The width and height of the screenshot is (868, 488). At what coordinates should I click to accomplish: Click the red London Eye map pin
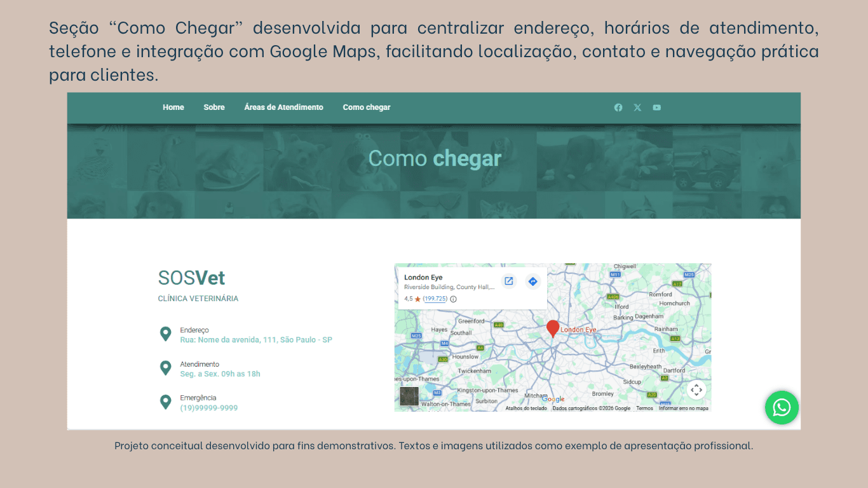[553, 329]
